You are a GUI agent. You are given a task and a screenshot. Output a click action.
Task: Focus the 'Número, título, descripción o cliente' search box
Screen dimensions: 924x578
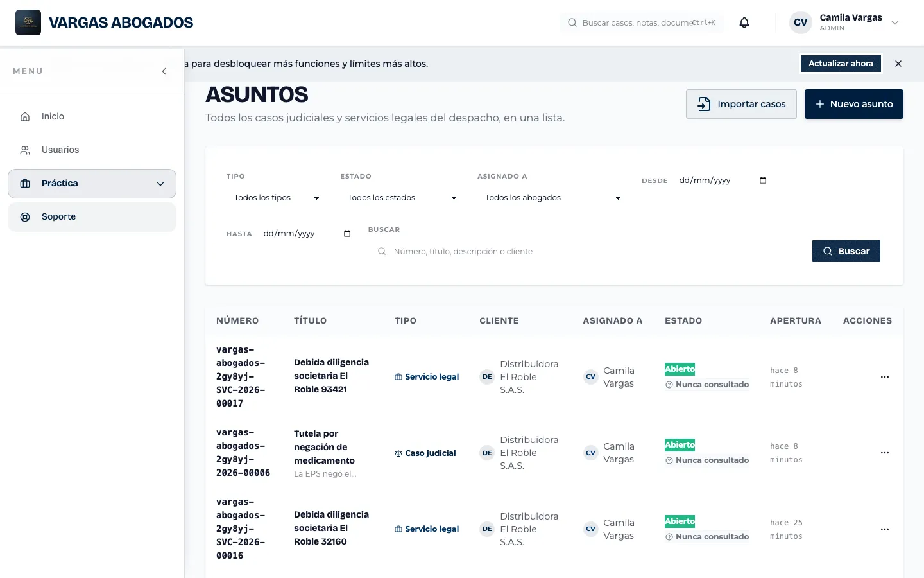click(584, 252)
